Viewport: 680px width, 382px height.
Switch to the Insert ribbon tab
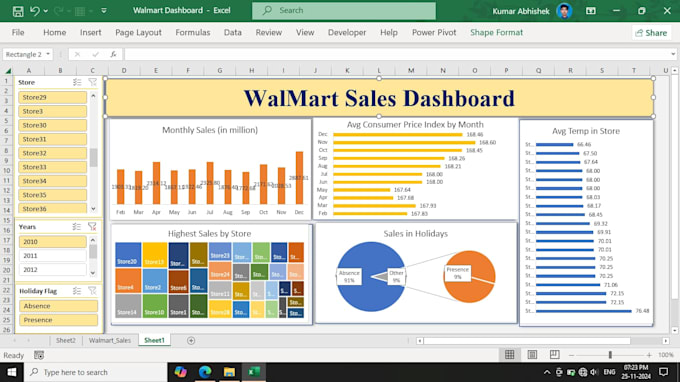pyautogui.click(x=91, y=33)
